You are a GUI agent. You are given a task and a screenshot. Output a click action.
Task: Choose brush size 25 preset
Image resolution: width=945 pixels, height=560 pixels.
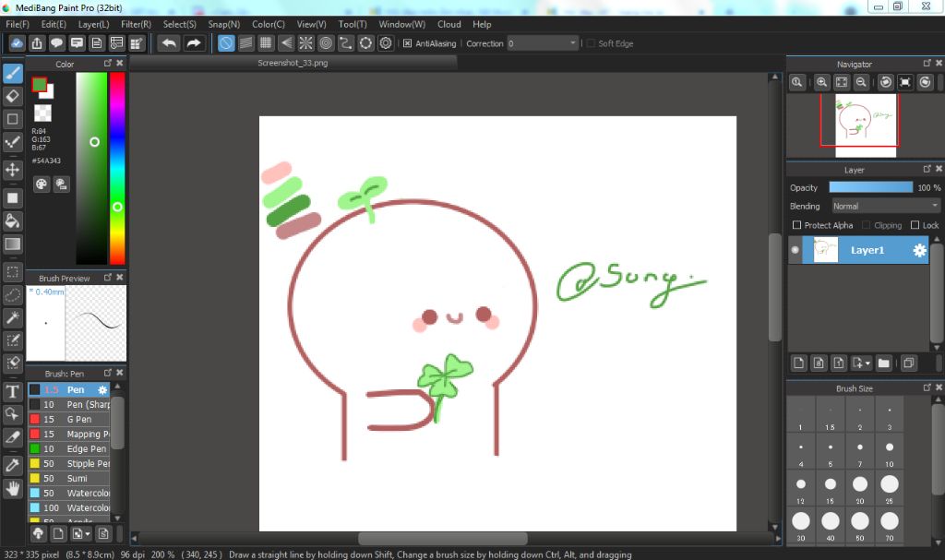tap(890, 488)
